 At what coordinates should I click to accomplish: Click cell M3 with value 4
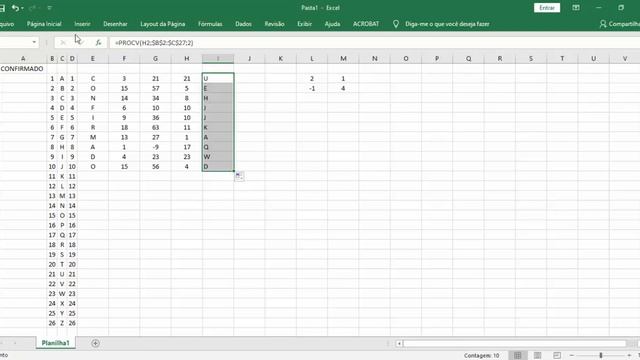(x=343, y=88)
